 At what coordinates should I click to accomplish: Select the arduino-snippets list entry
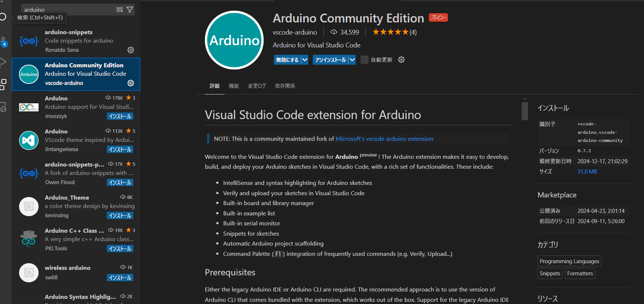click(x=76, y=41)
